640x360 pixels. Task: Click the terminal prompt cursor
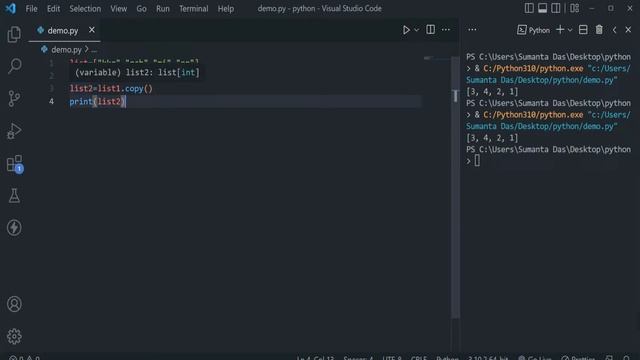click(x=477, y=161)
